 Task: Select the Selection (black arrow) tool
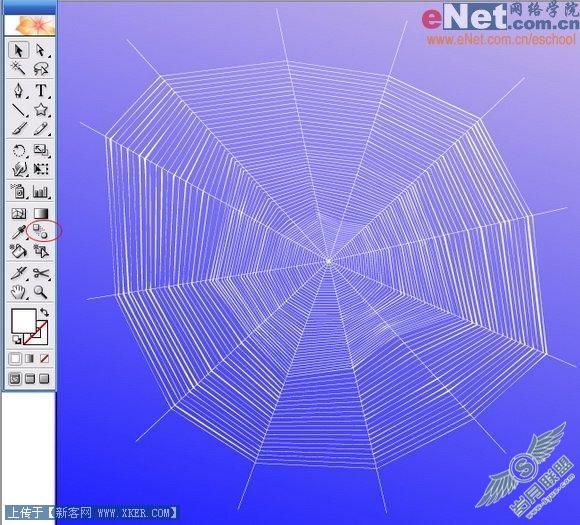point(18,50)
